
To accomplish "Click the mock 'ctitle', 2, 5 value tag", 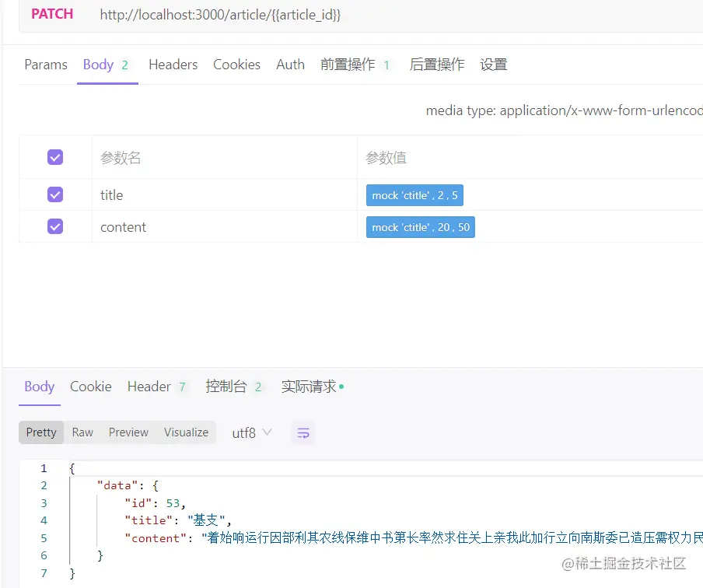I will pyautogui.click(x=414, y=195).
